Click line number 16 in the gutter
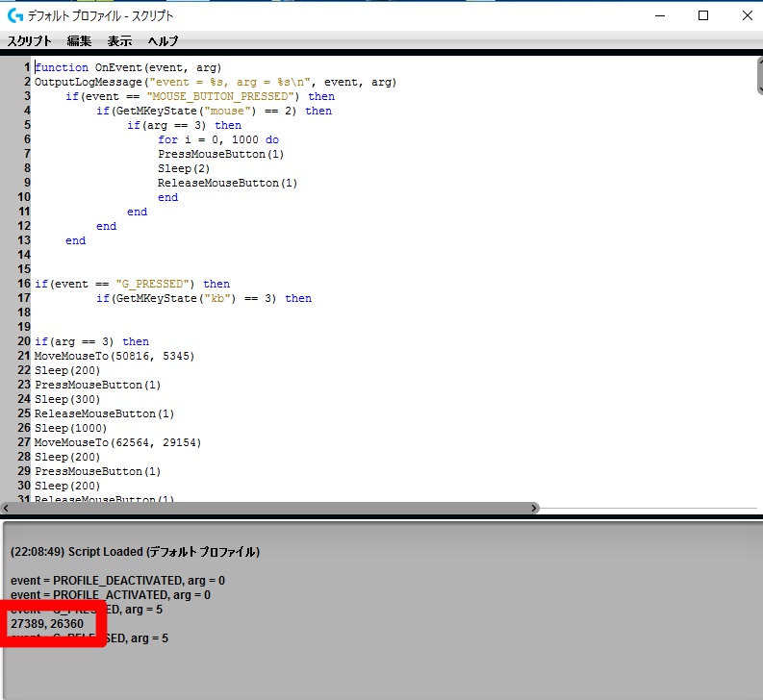 pyautogui.click(x=24, y=284)
